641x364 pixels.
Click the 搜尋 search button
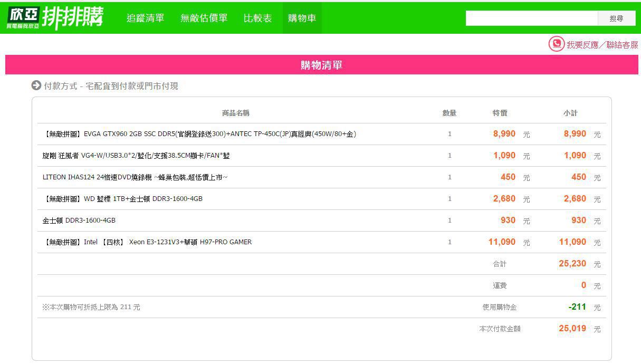[616, 18]
